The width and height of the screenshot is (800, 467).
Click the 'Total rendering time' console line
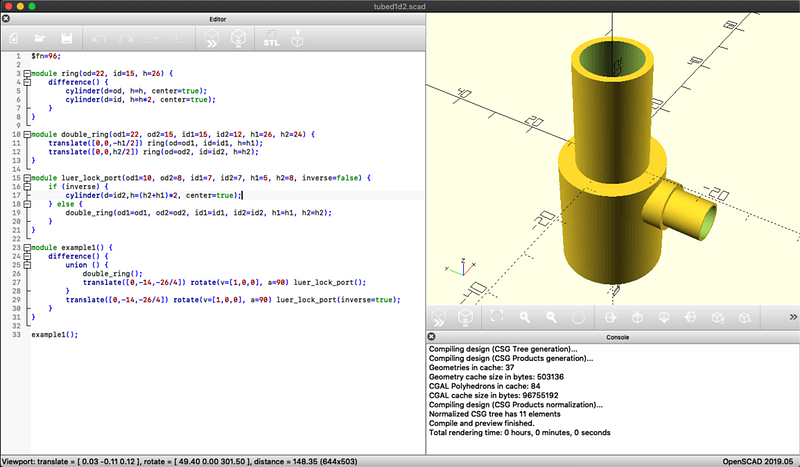[x=519, y=432]
